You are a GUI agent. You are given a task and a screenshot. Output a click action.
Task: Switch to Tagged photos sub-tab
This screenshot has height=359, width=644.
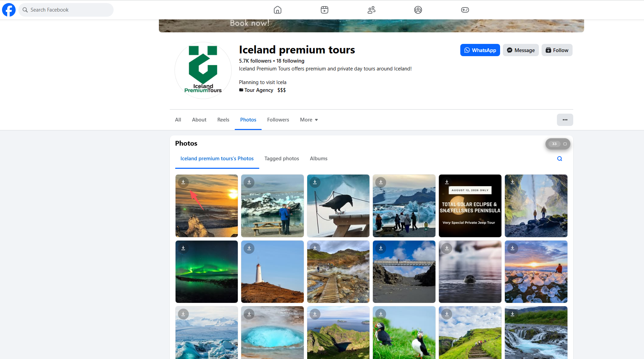282,159
